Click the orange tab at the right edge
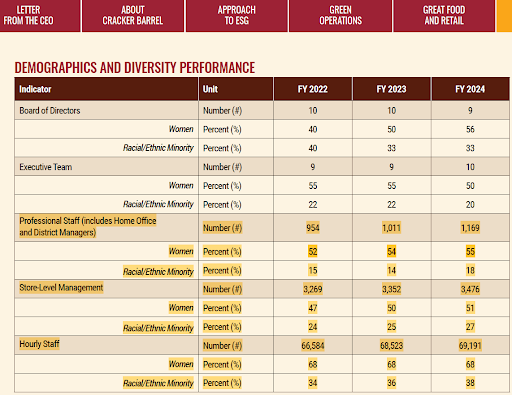Screen dimensions: 512x395 504,16
